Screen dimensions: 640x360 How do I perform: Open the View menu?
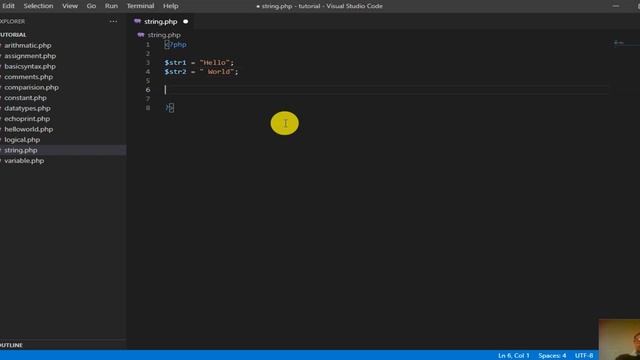pyautogui.click(x=70, y=6)
